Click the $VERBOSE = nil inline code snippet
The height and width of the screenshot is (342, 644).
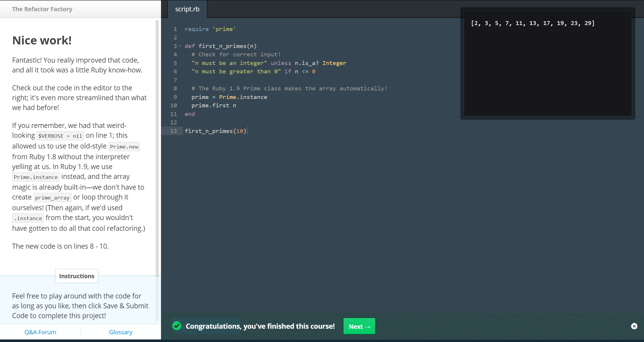point(60,136)
